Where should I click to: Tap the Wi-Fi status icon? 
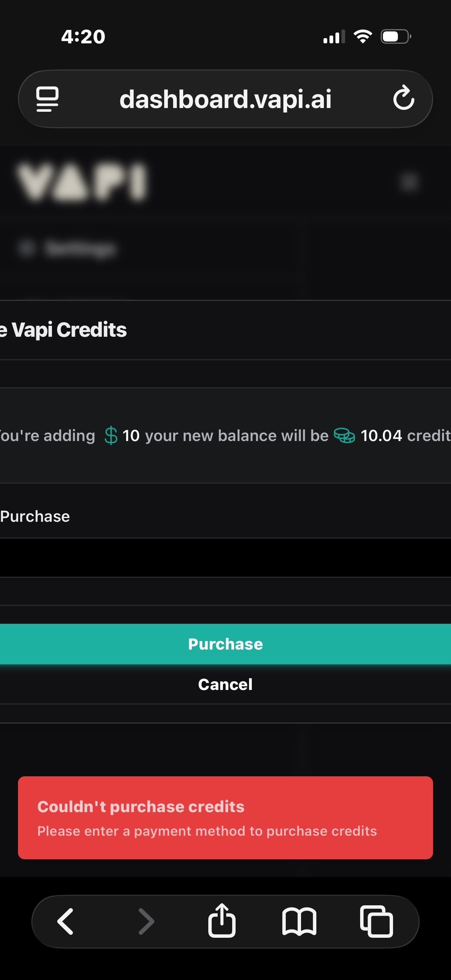point(363,37)
